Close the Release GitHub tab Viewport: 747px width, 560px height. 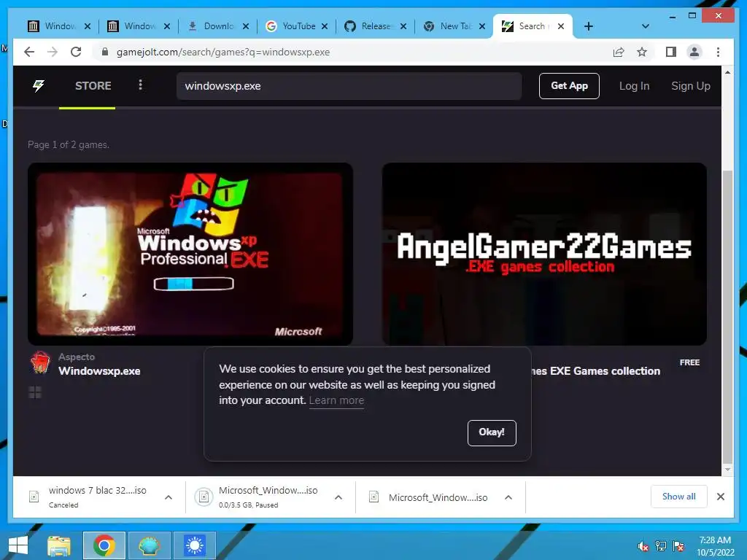pyautogui.click(x=403, y=26)
